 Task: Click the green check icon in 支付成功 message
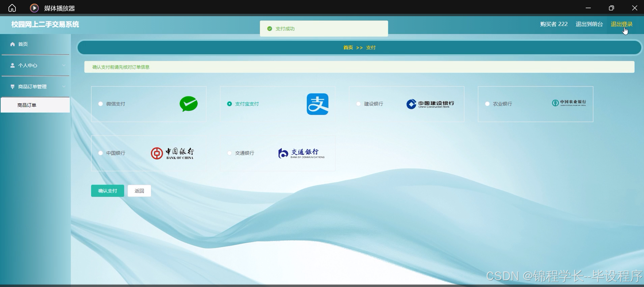coord(269,29)
